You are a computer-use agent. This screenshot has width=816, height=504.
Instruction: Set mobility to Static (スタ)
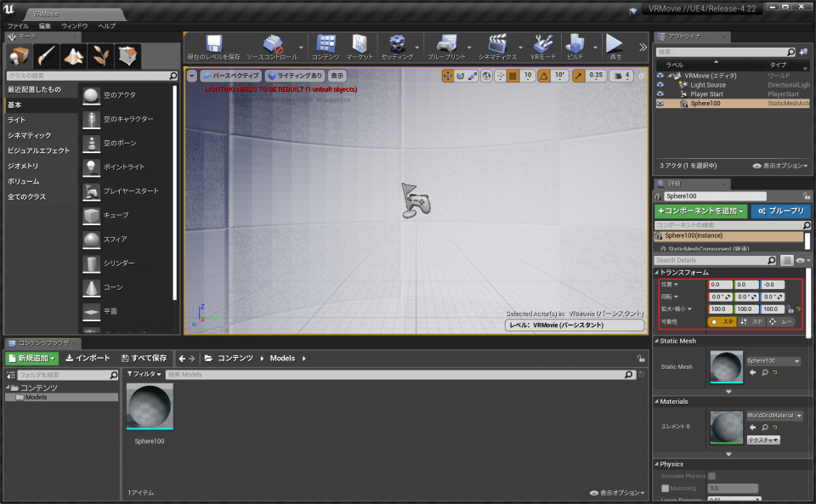(722, 322)
